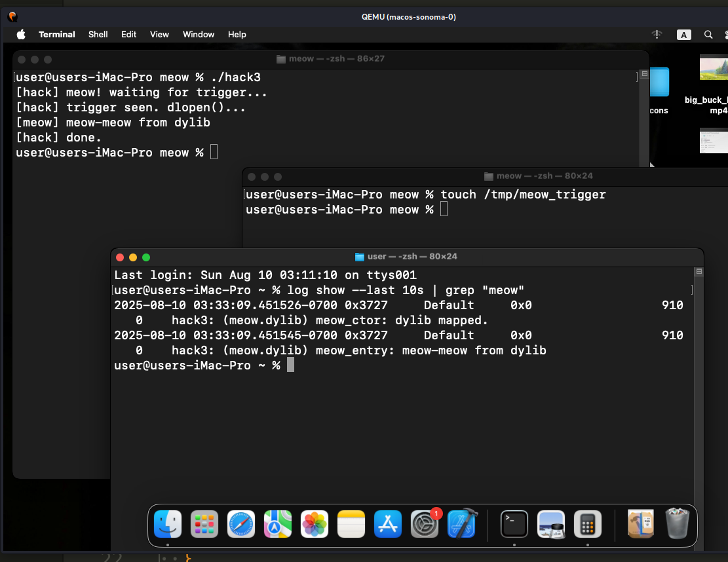
Task: Click the 'Last login' line
Action: tap(265, 274)
